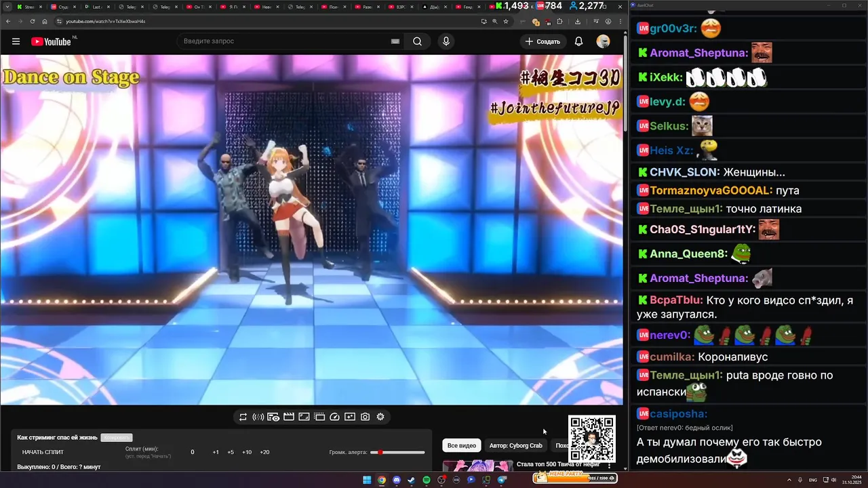Switch to the Strea browser tab
This screenshot has height=488, width=868.
(30, 7)
